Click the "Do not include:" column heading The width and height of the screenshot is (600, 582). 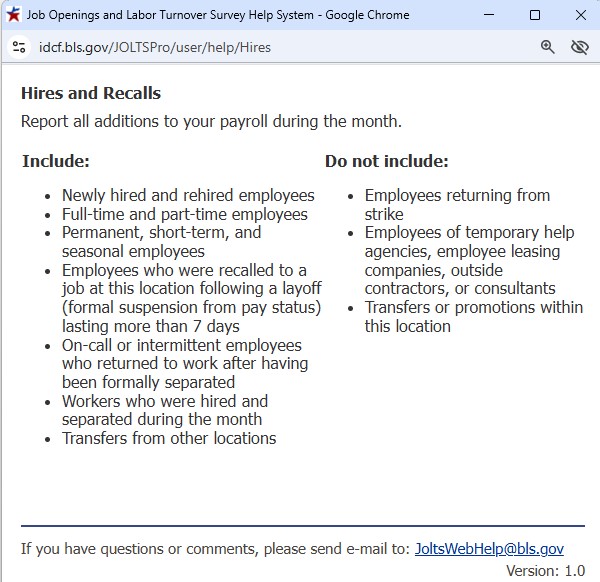[386, 161]
